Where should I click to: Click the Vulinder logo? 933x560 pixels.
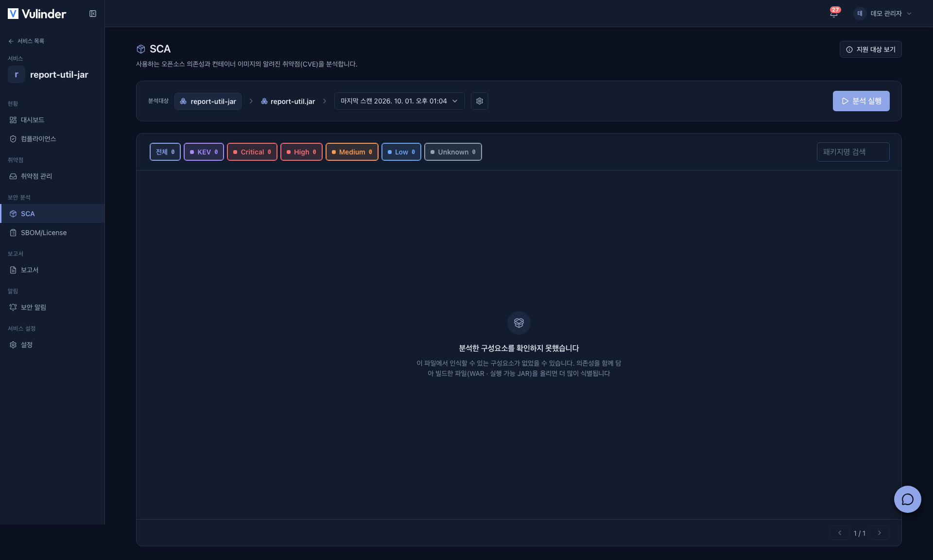point(37,14)
